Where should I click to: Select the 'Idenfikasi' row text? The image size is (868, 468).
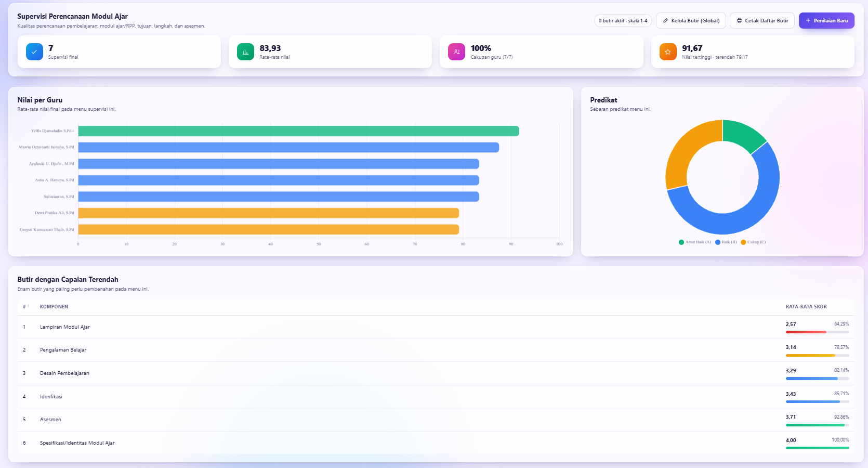click(x=51, y=397)
